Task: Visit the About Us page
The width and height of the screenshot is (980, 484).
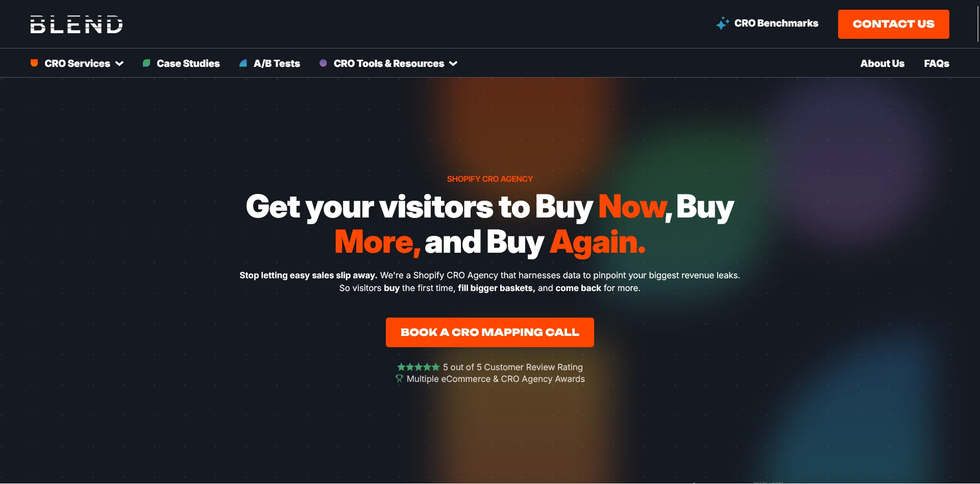Action: [x=882, y=63]
